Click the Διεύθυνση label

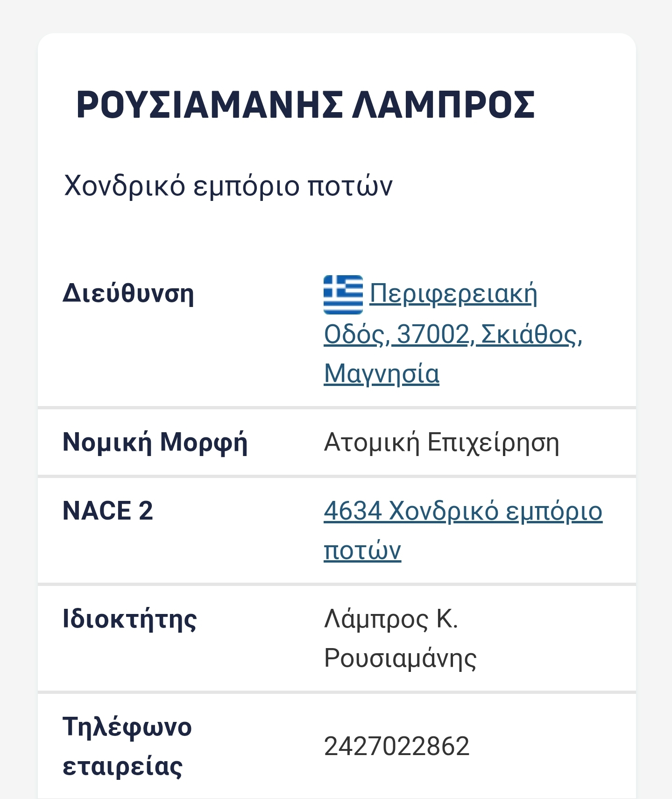click(128, 294)
